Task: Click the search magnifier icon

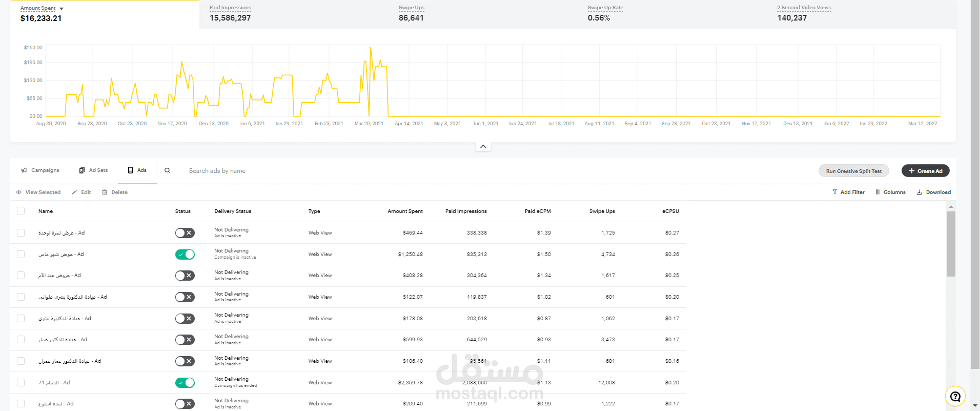Action: click(167, 171)
